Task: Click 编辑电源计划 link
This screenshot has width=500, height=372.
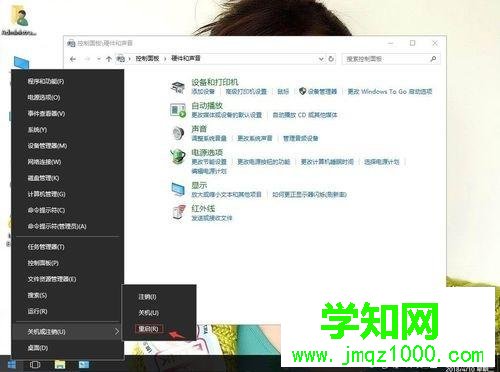Action: coord(209,171)
